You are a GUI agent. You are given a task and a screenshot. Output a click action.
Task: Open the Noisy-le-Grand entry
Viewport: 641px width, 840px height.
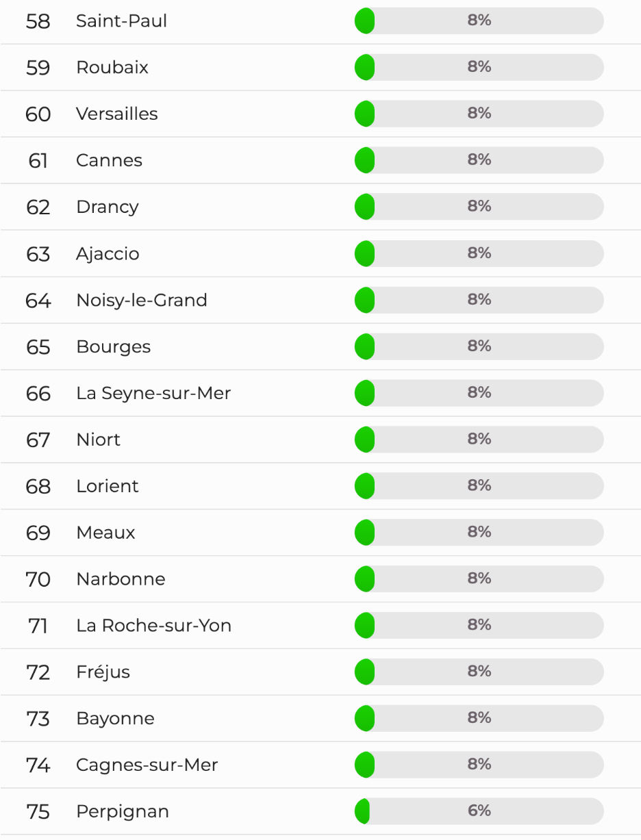(x=320, y=301)
